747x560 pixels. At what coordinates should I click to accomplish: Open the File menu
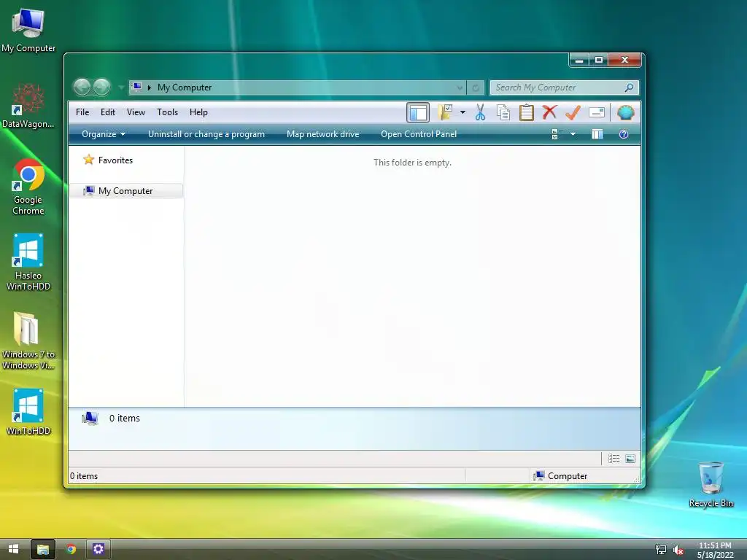(82, 112)
